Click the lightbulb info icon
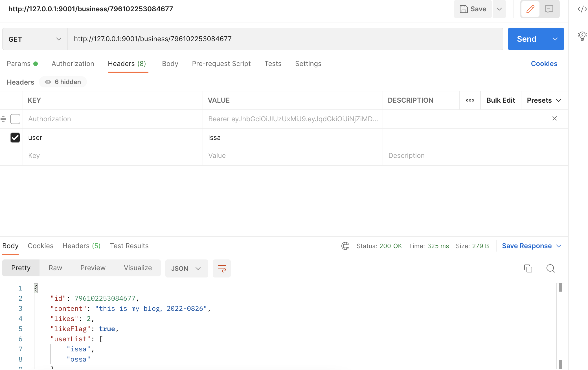The height and width of the screenshot is (370, 588). pos(582,36)
